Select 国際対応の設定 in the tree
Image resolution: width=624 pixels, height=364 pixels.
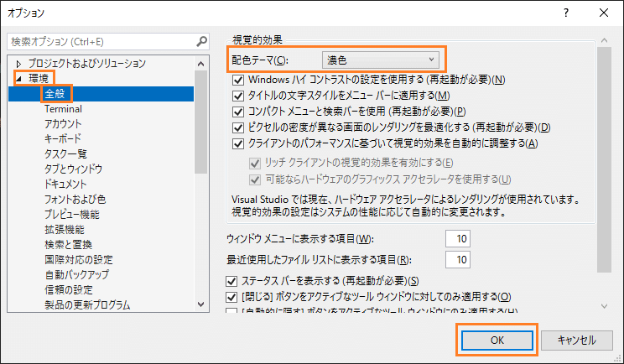(78, 260)
